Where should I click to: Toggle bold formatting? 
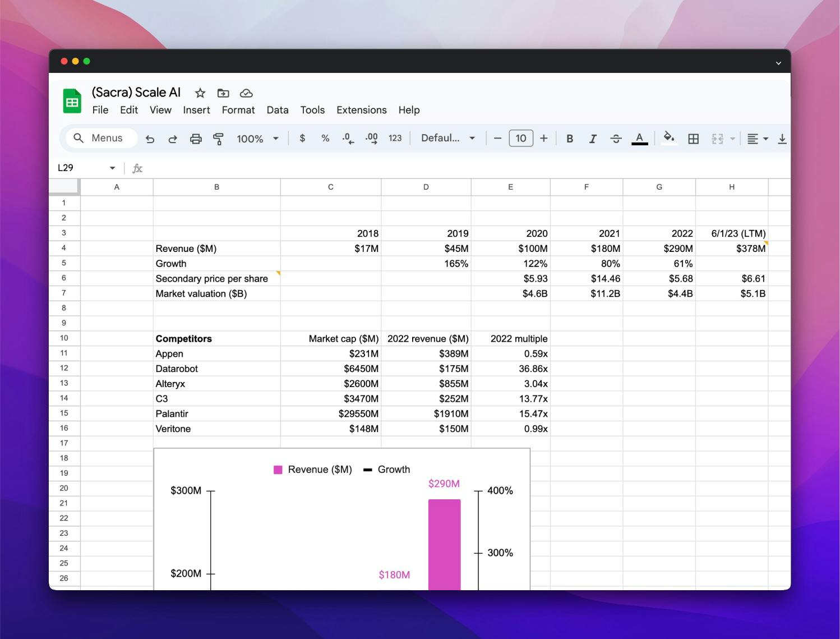(570, 139)
